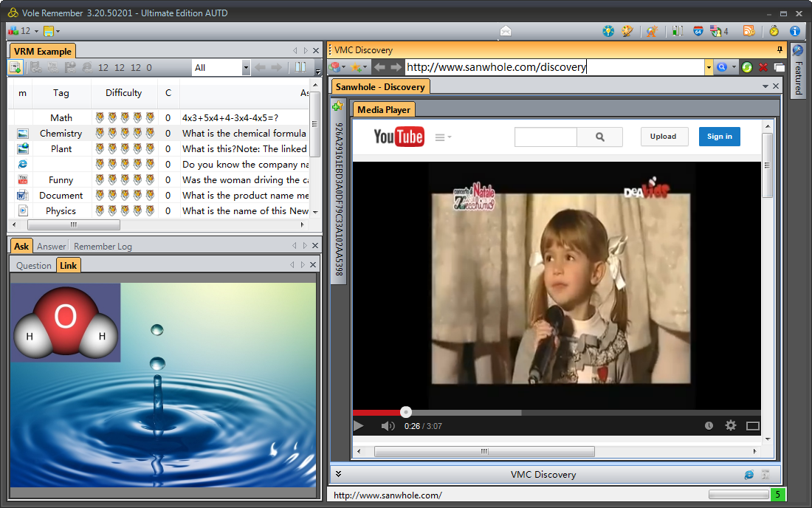Image resolution: width=812 pixels, height=508 pixels.
Task: Click the YouTube link icon in VRM toolbar
Action: point(53,67)
